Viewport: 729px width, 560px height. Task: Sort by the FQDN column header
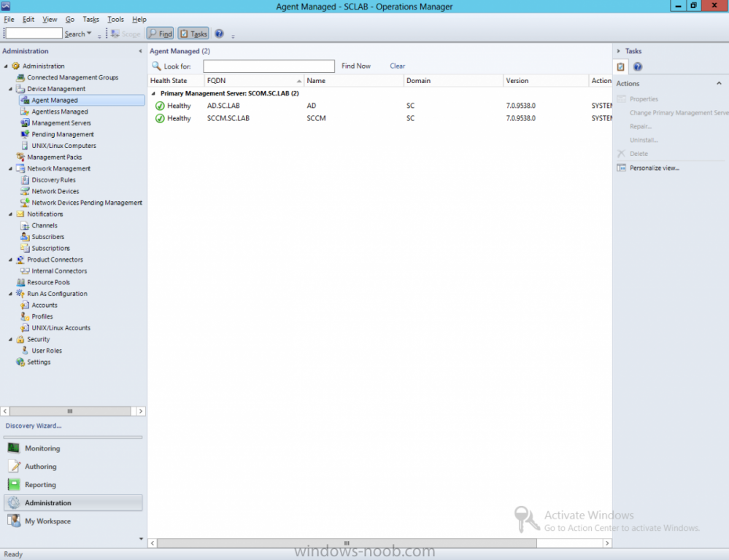[x=255, y=80]
